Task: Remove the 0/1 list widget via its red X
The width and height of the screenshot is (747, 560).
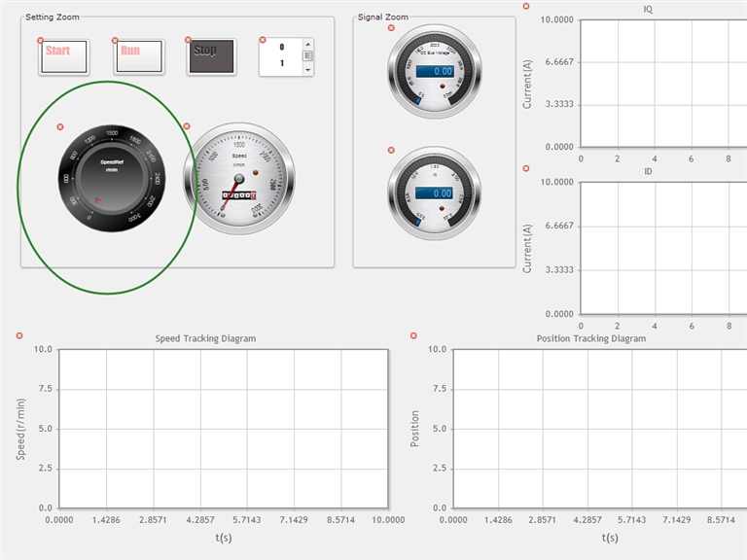Action: click(263, 40)
